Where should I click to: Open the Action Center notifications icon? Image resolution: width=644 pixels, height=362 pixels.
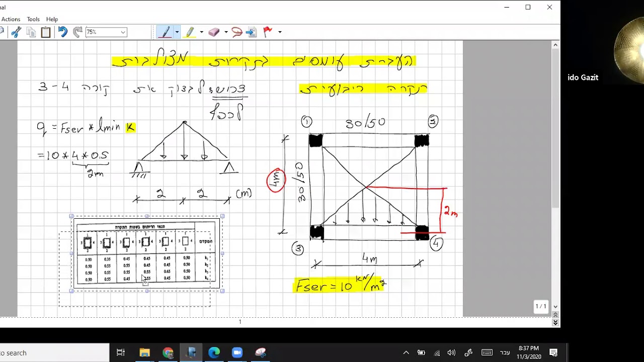(553, 353)
